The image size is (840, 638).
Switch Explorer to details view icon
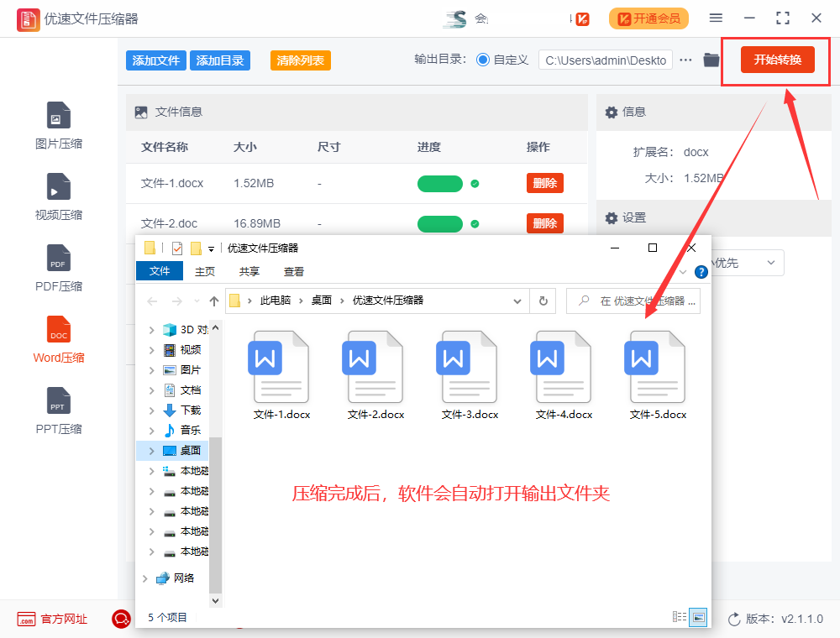680,617
